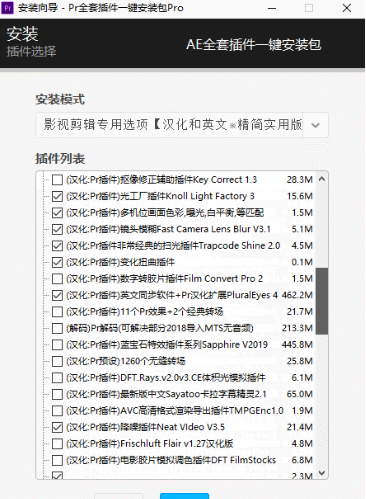Uncheck Neat Video V3.5 denoise plugin
This screenshot has height=499, width=366.
(x=57, y=427)
